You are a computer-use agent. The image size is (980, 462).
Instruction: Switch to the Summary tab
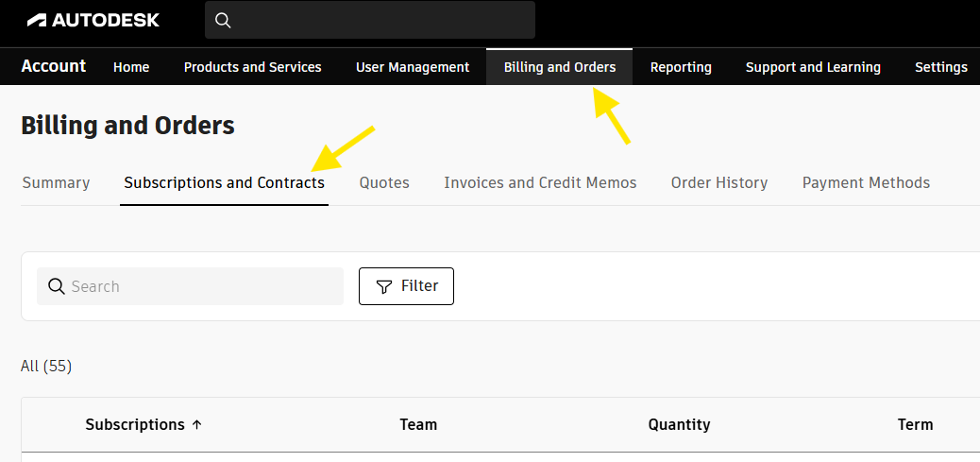click(x=56, y=183)
